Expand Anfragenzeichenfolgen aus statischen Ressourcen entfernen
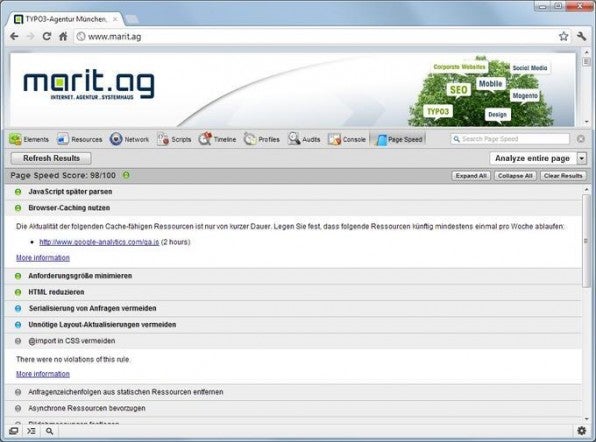Image resolution: width=596 pixels, height=442 pixels. tap(293, 392)
